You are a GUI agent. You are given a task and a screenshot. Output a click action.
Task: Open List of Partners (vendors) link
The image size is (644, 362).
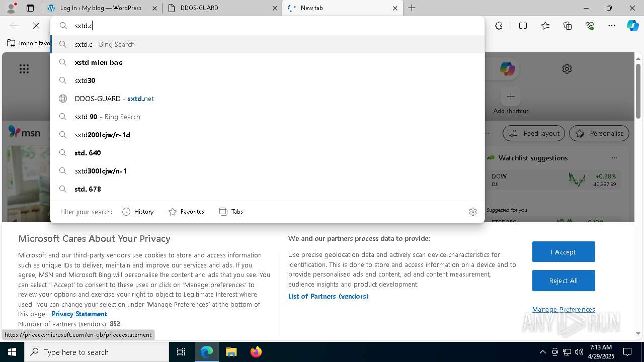(x=329, y=296)
